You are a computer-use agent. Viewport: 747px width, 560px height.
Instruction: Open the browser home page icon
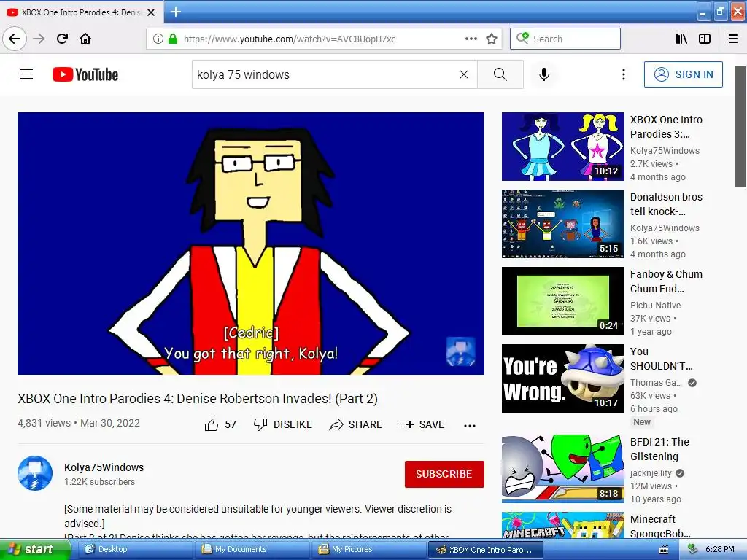[85, 39]
